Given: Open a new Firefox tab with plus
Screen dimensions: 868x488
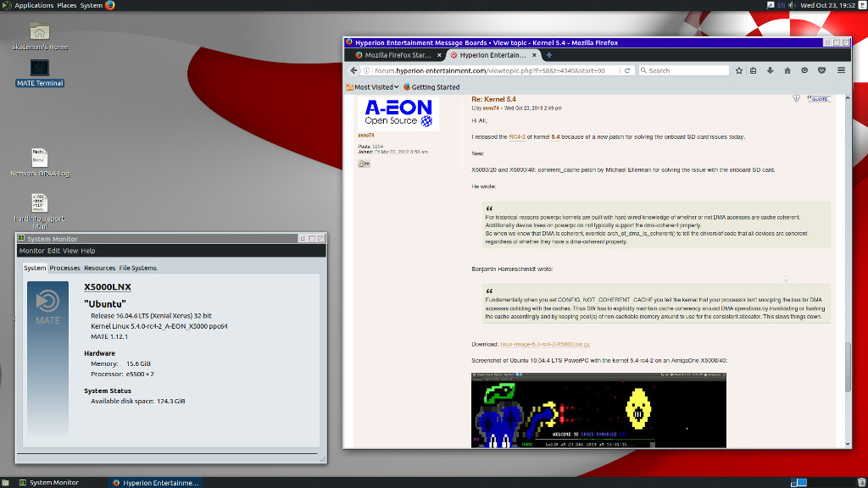Looking at the screenshot, I should (x=549, y=55).
